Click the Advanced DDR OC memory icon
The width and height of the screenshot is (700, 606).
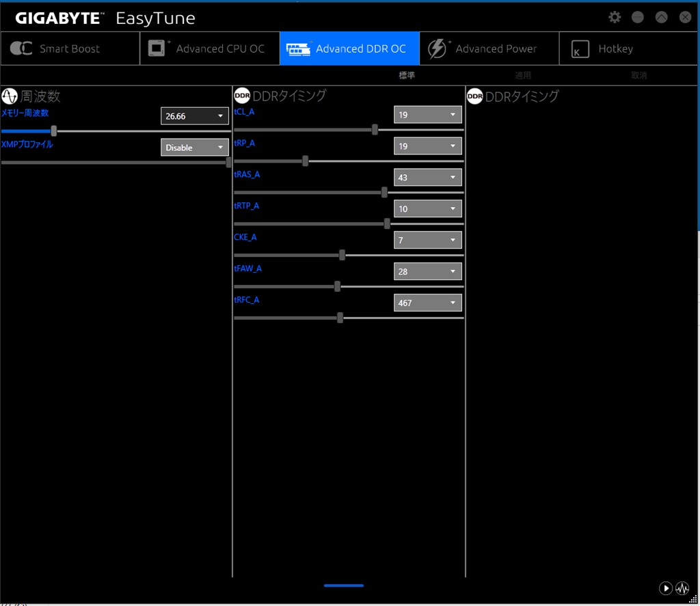(x=298, y=49)
